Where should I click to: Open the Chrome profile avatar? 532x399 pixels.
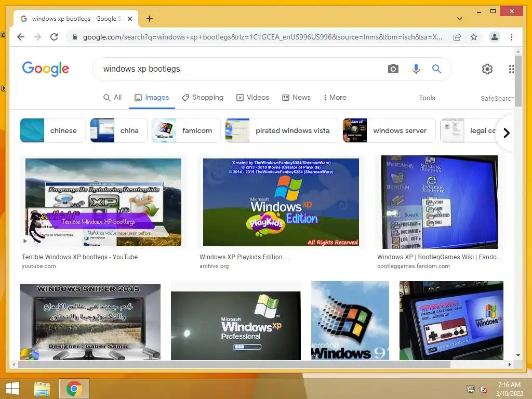pos(495,37)
